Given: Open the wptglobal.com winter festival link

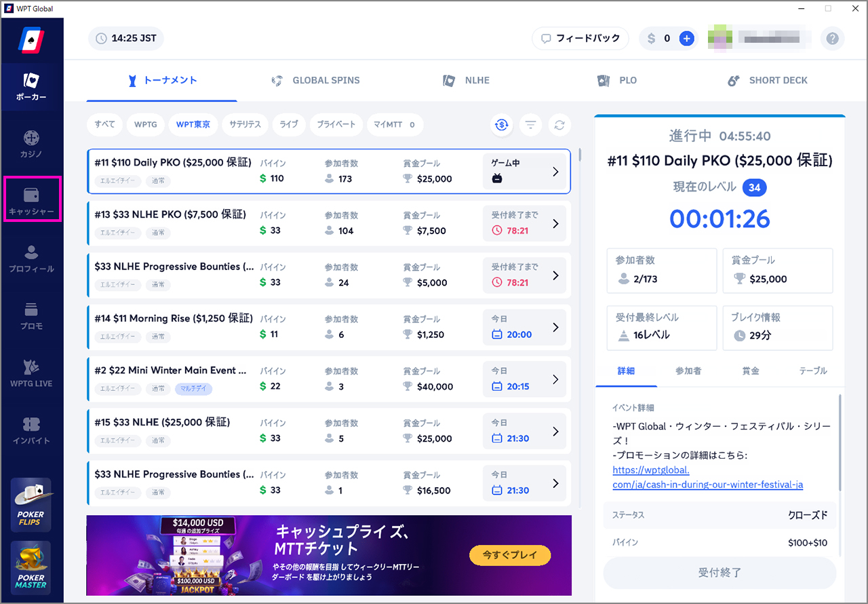Looking at the screenshot, I should coord(708,477).
